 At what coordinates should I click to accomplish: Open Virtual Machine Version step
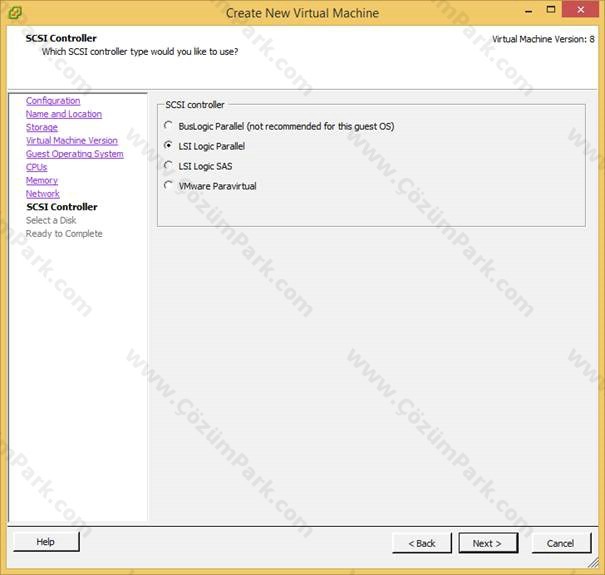tap(72, 140)
